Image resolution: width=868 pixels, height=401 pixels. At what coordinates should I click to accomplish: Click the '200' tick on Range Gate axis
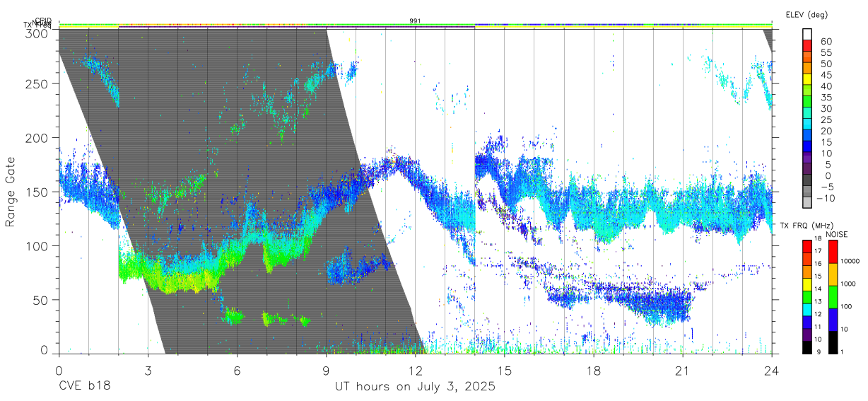[x=37, y=138]
